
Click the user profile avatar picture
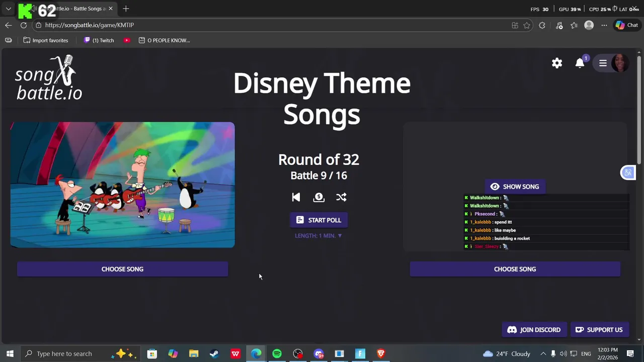620,63
